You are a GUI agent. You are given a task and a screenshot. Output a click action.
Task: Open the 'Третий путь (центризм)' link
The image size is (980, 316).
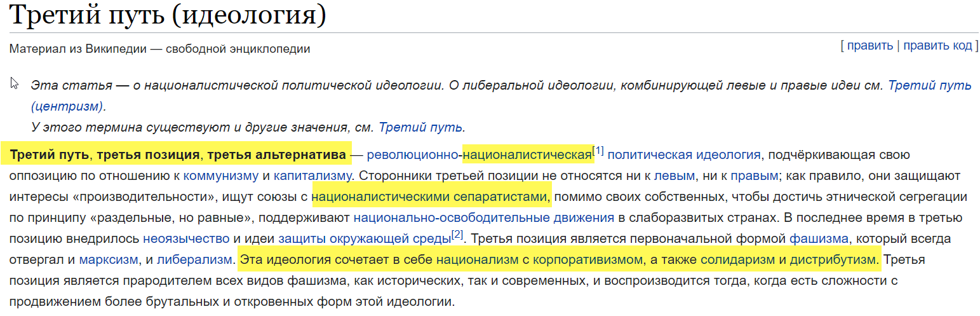pos(929,85)
